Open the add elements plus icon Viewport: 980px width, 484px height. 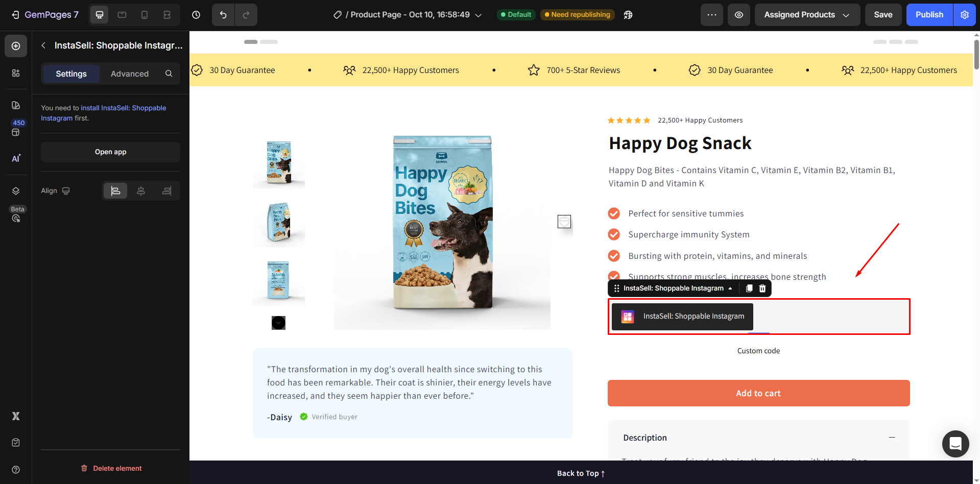pyautogui.click(x=16, y=46)
